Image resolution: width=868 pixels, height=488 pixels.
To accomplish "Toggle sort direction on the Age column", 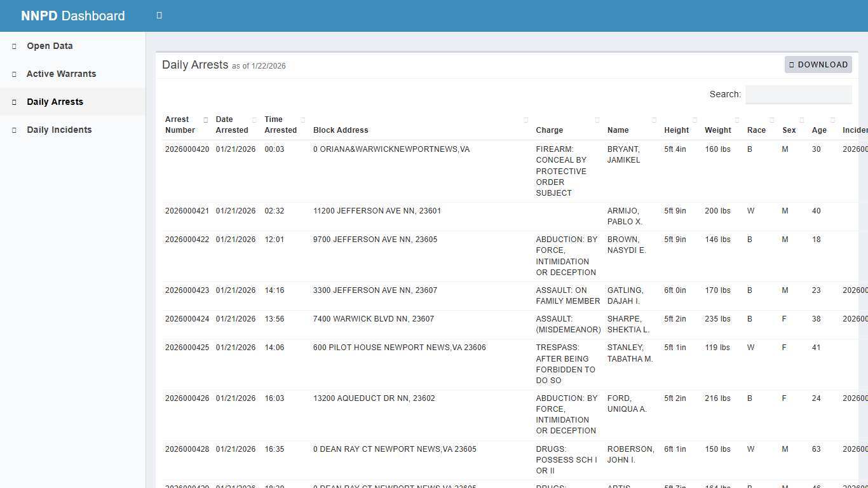I will (x=832, y=119).
